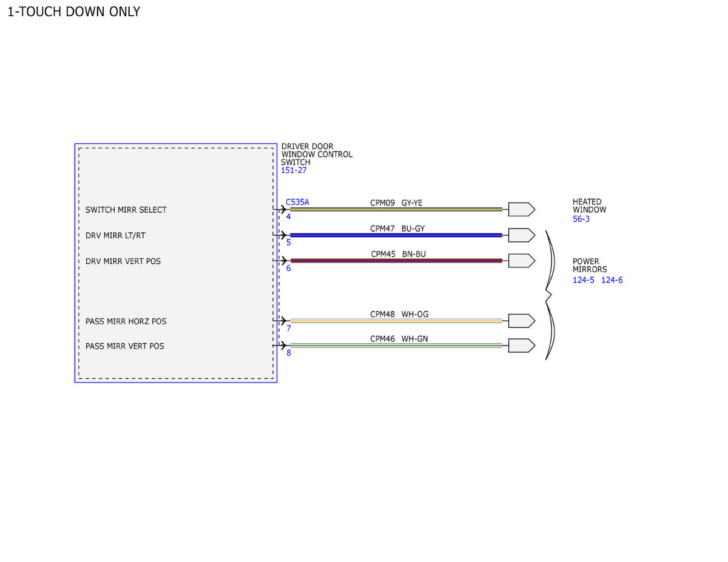Viewport: 728px width, 562px height.
Task: Click the PASS MIRR VERT POS label
Action: click(125, 346)
